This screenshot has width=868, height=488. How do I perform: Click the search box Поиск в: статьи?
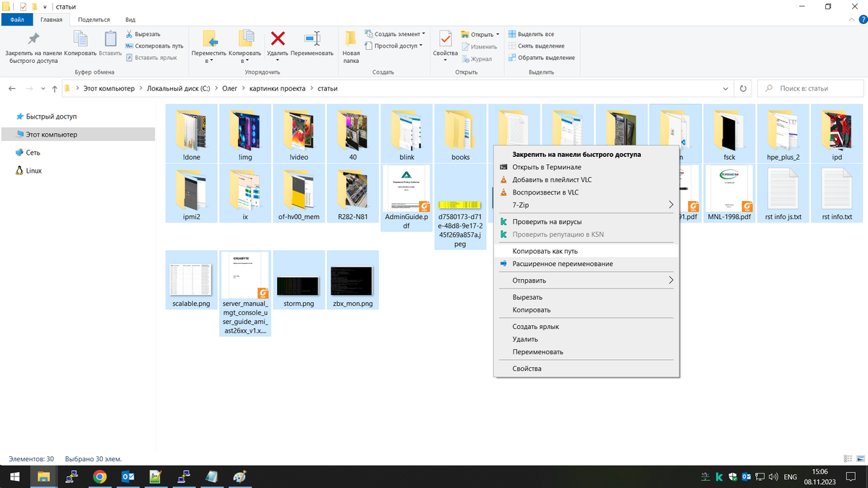click(809, 89)
